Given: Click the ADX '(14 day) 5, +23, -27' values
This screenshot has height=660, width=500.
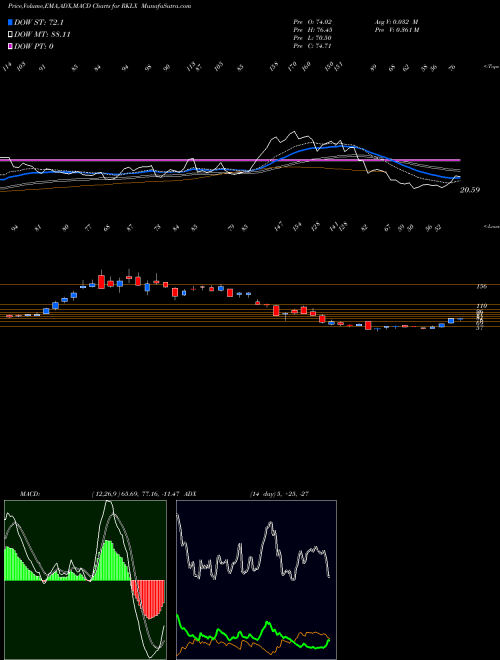Looking at the screenshot, I should 279,494.
